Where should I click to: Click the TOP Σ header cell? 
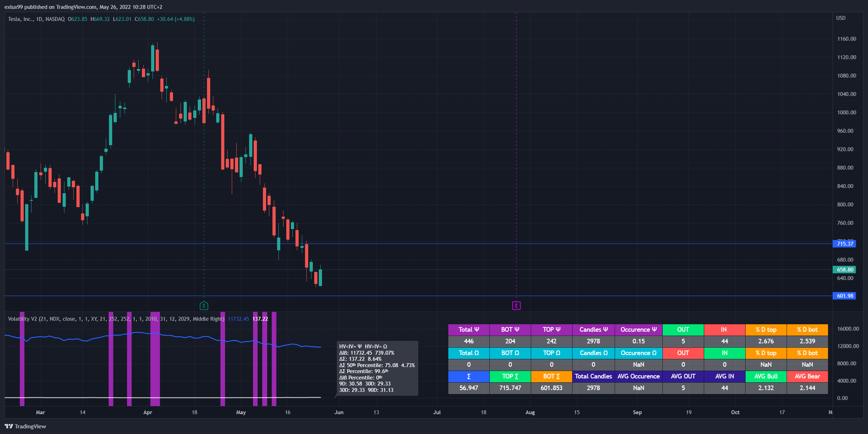point(510,376)
